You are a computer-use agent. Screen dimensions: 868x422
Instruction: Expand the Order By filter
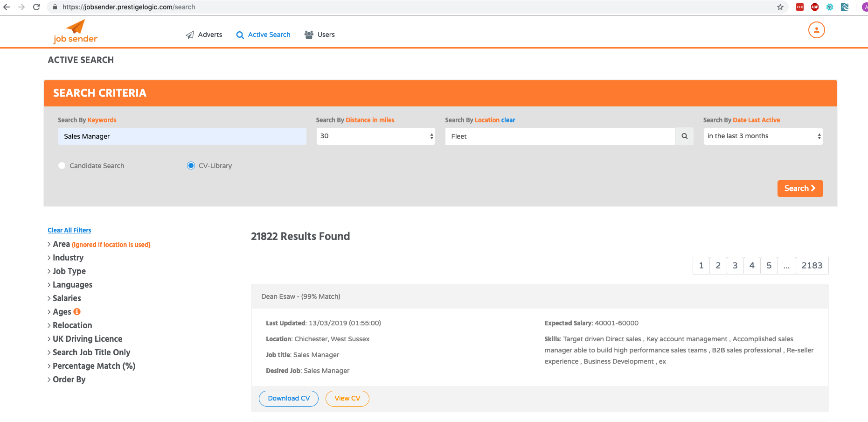[x=67, y=380]
